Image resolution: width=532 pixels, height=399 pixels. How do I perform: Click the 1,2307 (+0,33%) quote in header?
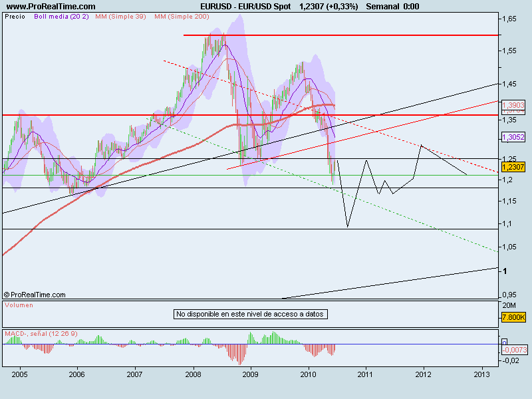coord(329,7)
